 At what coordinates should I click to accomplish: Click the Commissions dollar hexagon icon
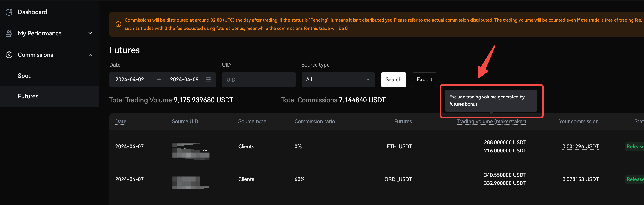point(9,55)
